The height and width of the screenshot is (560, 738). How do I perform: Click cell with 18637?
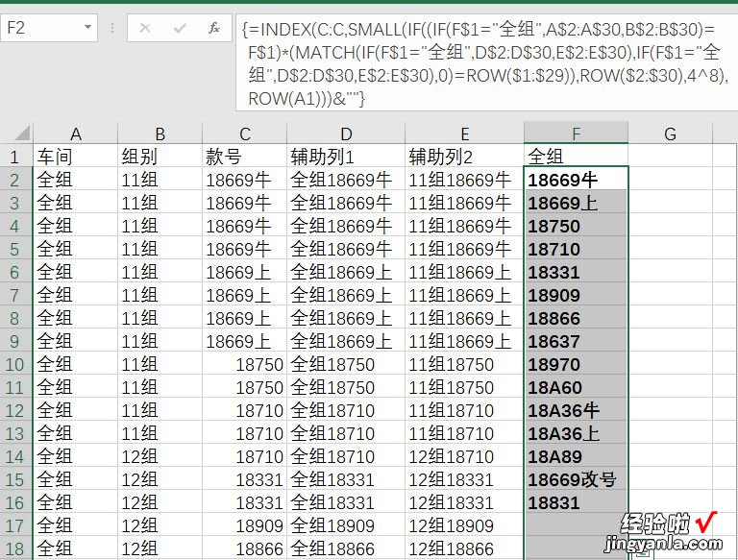click(x=576, y=341)
